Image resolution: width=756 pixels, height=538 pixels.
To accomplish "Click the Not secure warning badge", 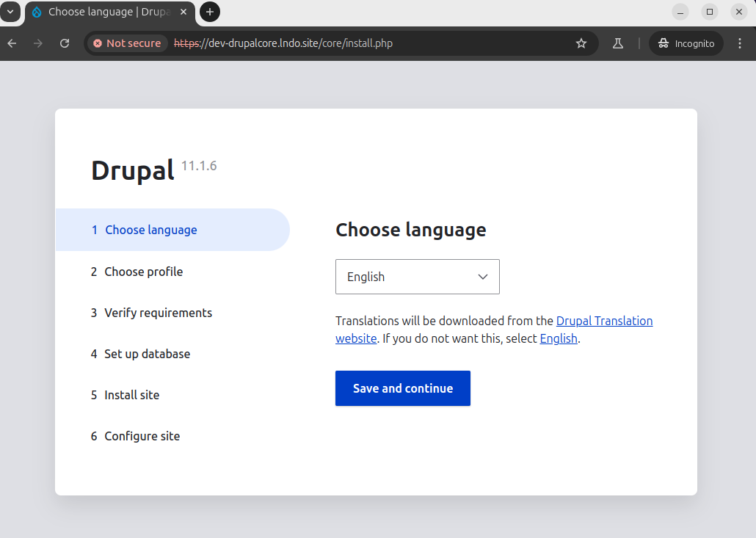I will point(128,43).
